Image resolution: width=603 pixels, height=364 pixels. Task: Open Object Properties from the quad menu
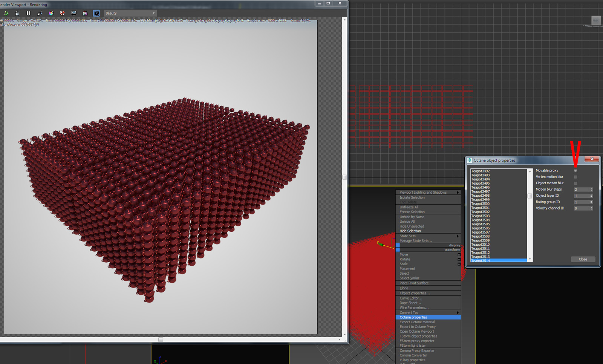click(428, 293)
